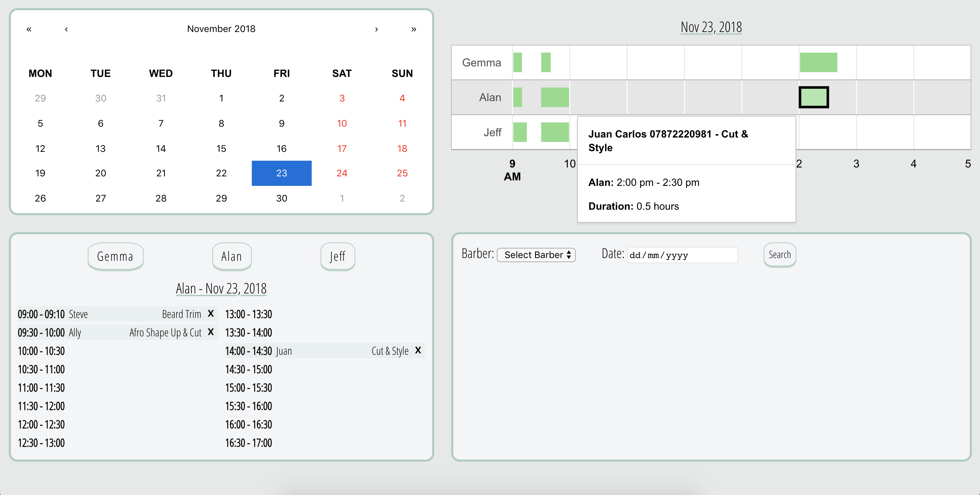Pick November 16 on the calendar
The height and width of the screenshot is (495, 980).
pyautogui.click(x=281, y=148)
